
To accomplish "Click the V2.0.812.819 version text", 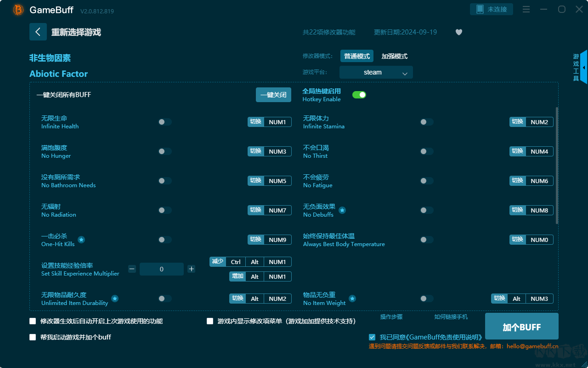I will [x=97, y=11].
